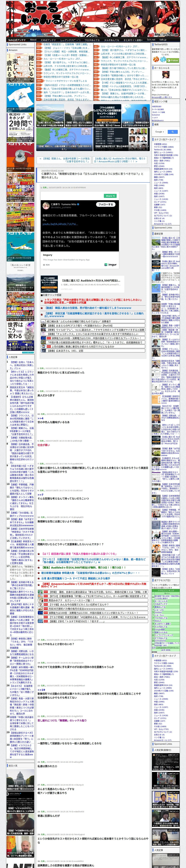Open the 国内ニュース (14901) category

[163, 152]
